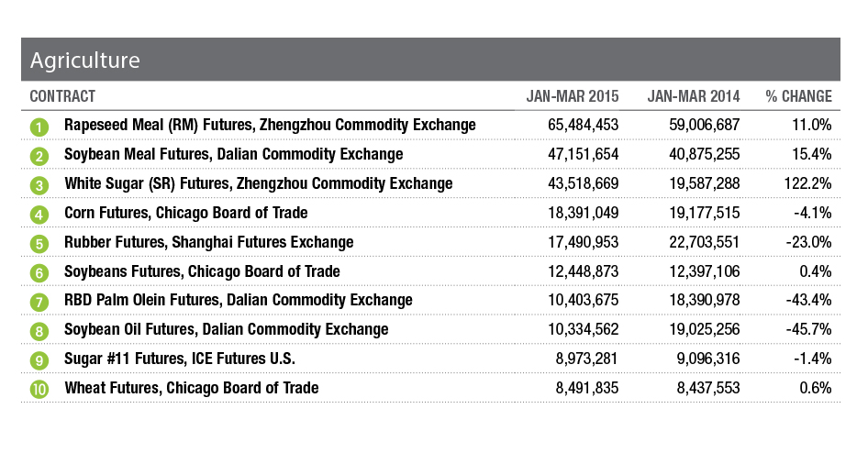
Task: Select the green number 3 badge
Action: (x=39, y=184)
